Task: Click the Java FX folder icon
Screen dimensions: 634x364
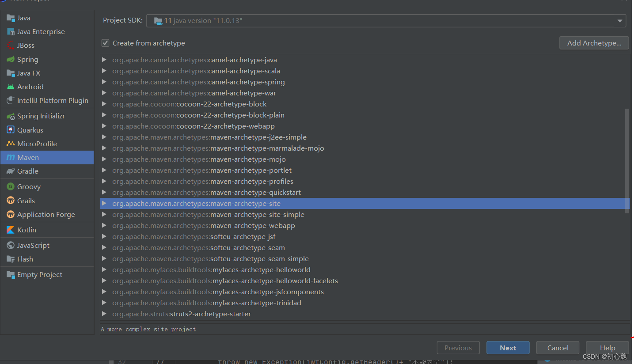Action: coord(11,73)
